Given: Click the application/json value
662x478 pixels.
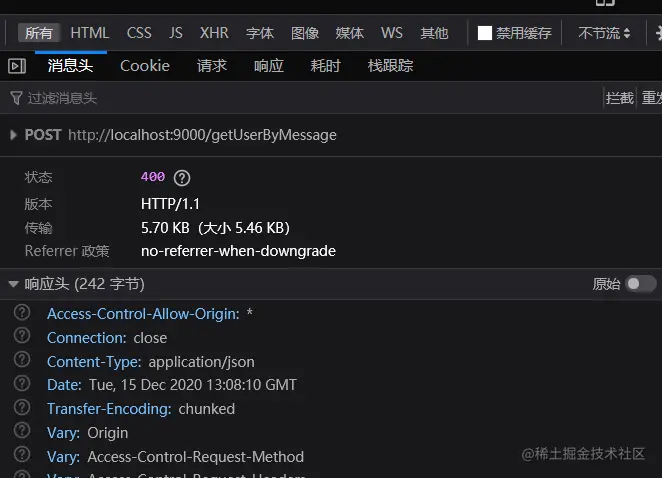Looking at the screenshot, I should 202,362.
